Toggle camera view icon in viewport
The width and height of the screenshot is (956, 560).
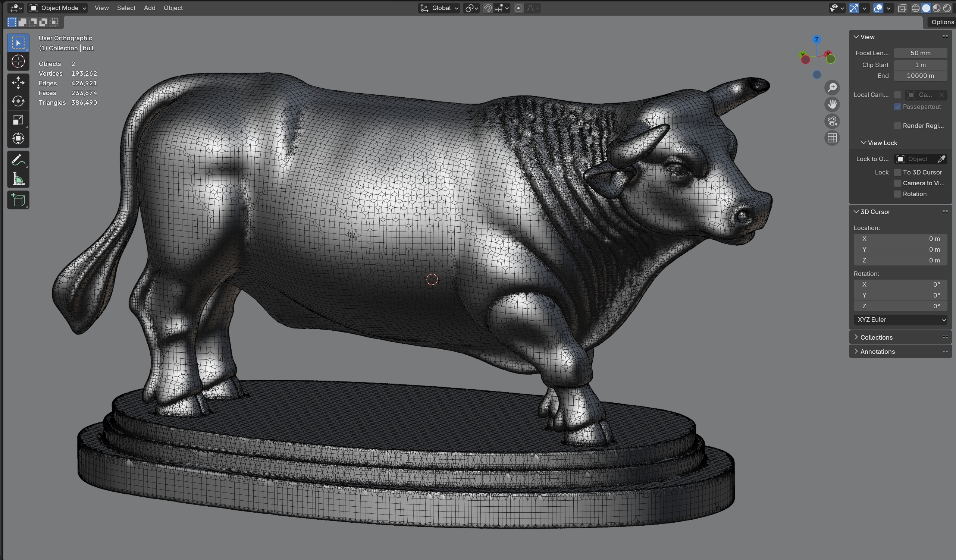click(832, 121)
